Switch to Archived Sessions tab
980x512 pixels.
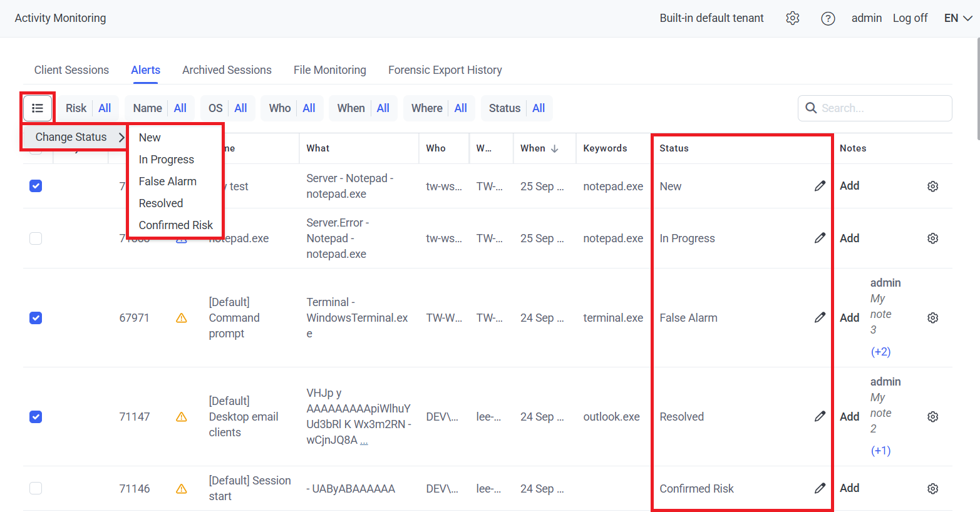point(227,70)
